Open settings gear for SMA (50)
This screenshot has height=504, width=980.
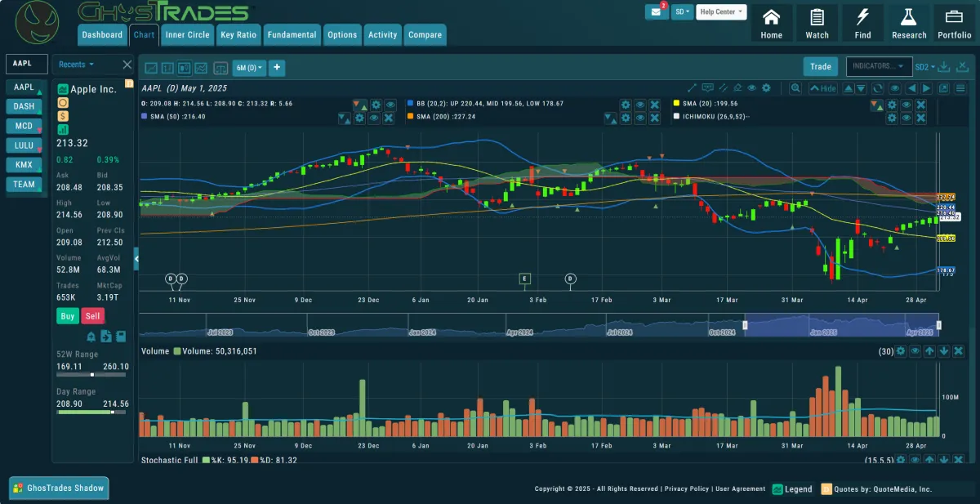coord(360,118)
